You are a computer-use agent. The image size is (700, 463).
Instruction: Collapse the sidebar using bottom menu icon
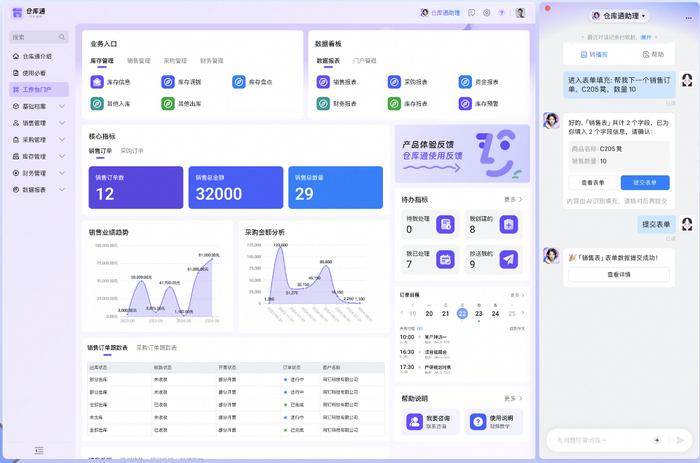click(39, 451)
